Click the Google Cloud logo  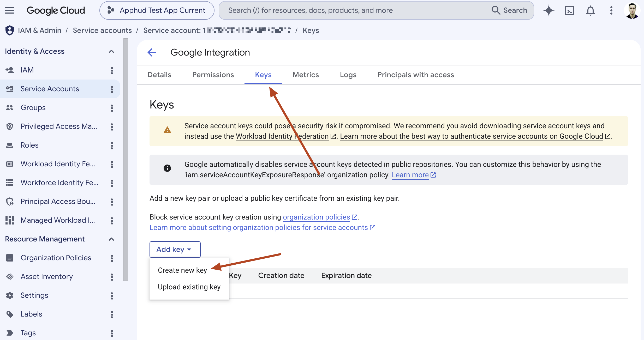(x=56, y=10)
